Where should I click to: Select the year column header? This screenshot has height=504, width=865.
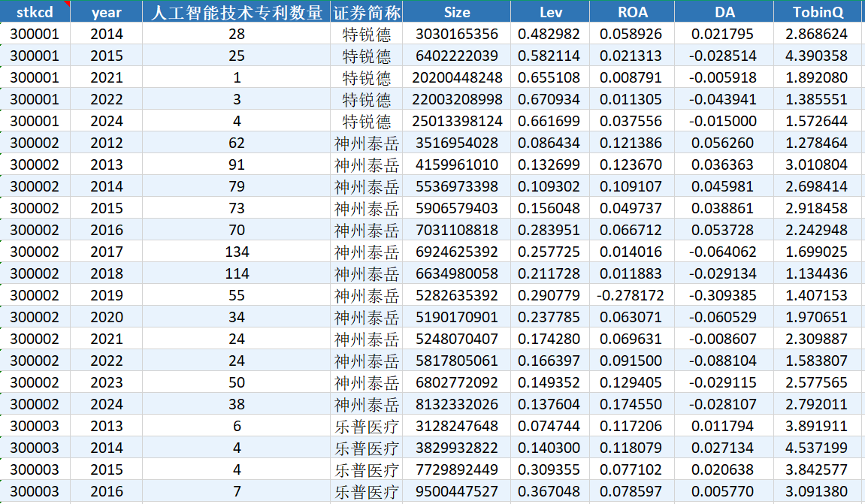pos(106,12)
